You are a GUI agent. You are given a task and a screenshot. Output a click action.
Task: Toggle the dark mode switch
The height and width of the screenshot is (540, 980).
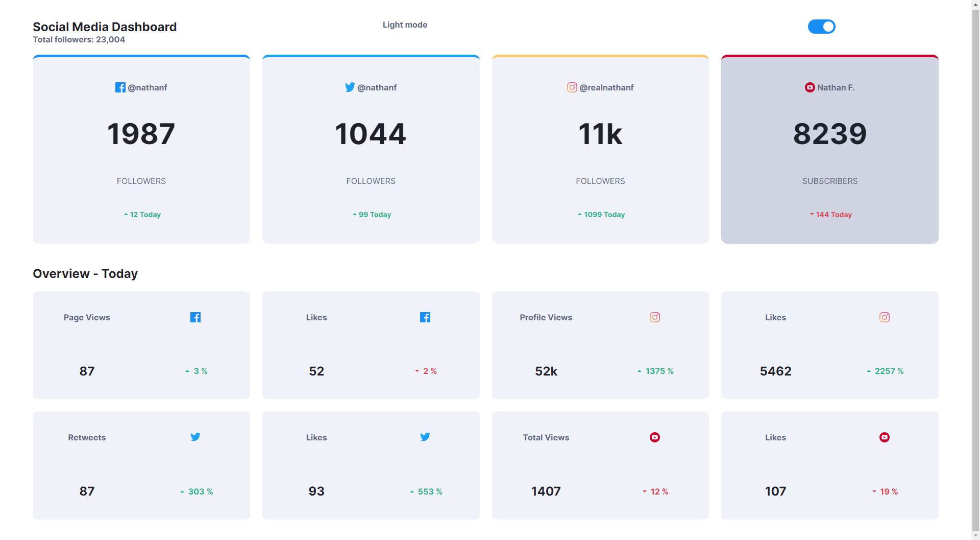point(822,27)
